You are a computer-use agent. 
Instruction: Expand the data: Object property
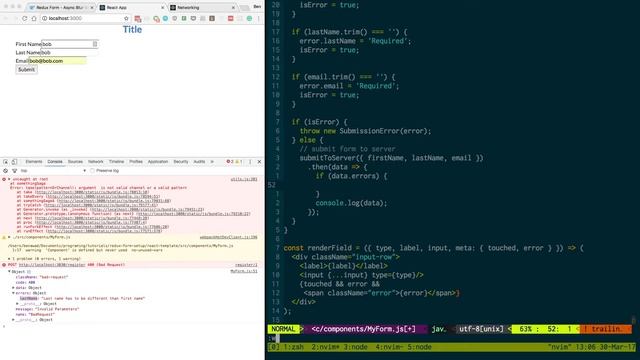13,288
